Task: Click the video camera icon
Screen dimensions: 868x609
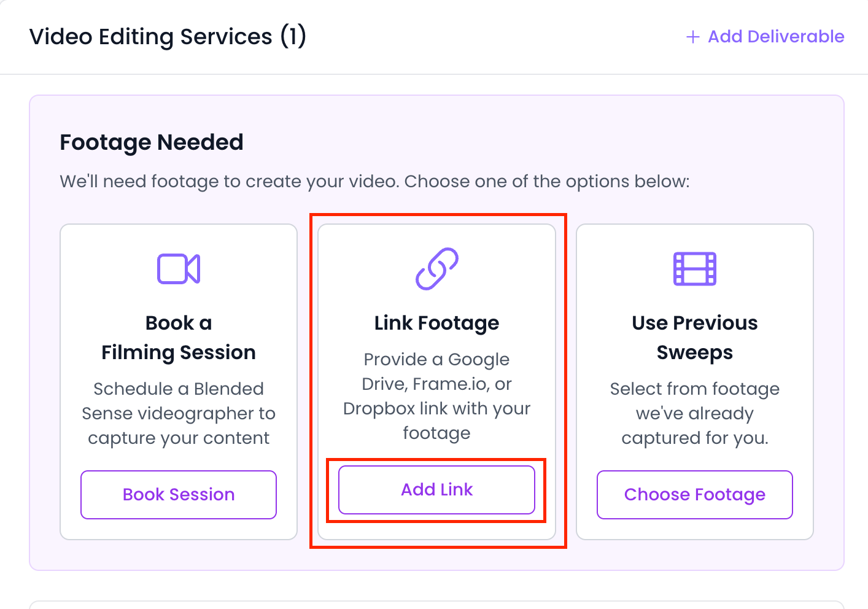Action: [x=179, y=269]
